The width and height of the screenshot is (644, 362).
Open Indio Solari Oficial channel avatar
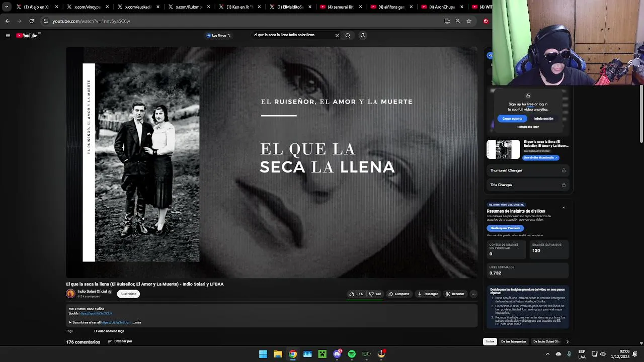tap(70, 294)
